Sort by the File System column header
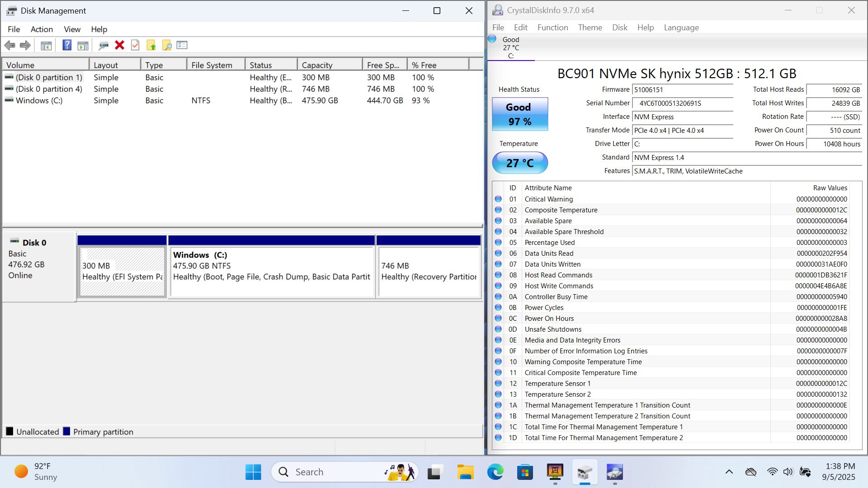This screenshot has height=488, width=868. coord(216,65)
